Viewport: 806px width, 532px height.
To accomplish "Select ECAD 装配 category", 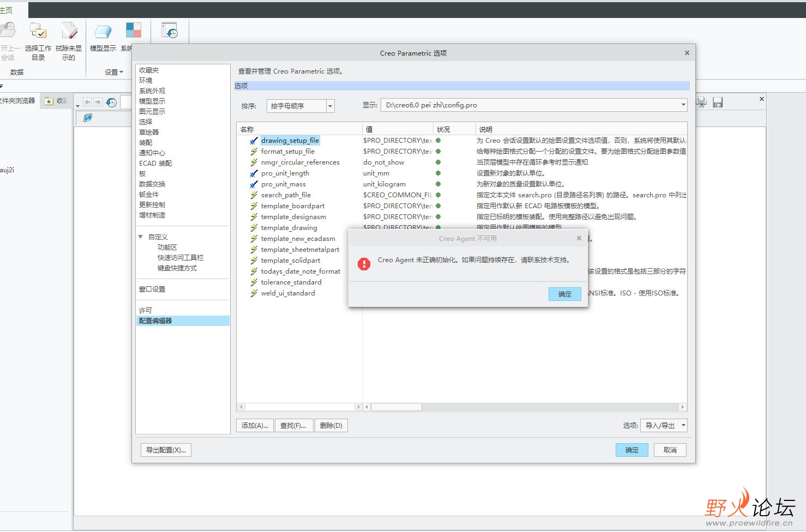I will tap(155, 164).
